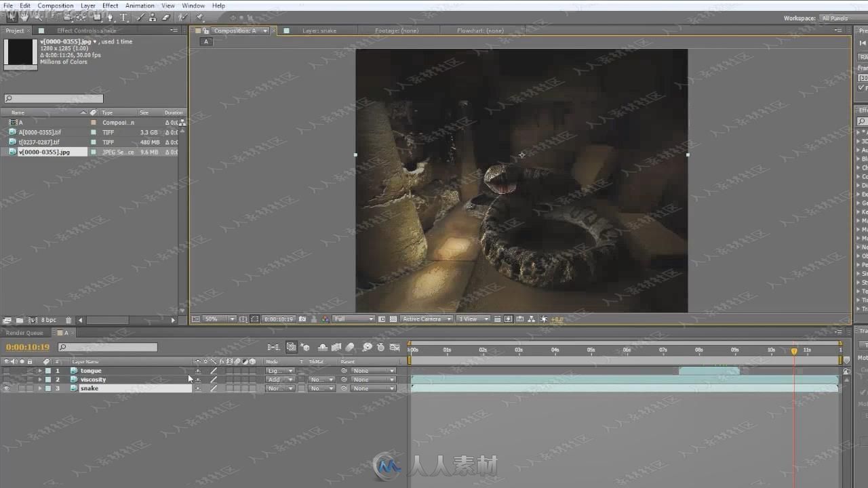Screen dimensions: 868x488
Task: Select the Clone Stamp tool
Action: [153, 17]
